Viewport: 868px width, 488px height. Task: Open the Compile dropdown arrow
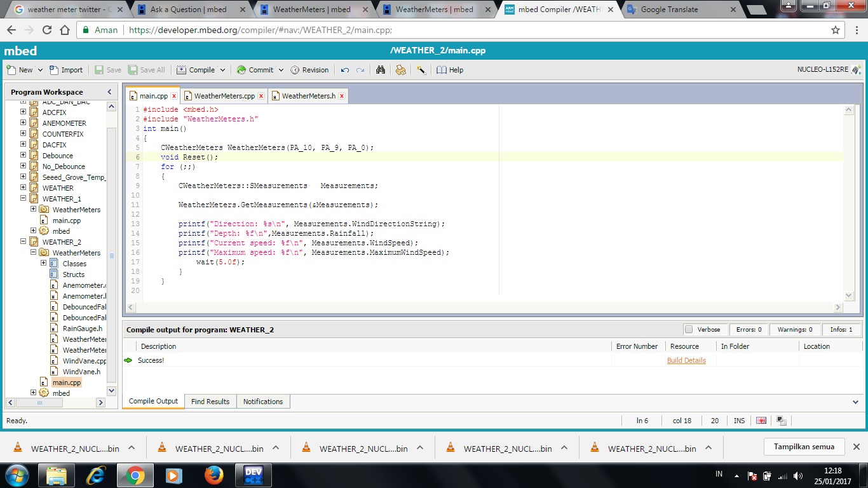(222, 70)
